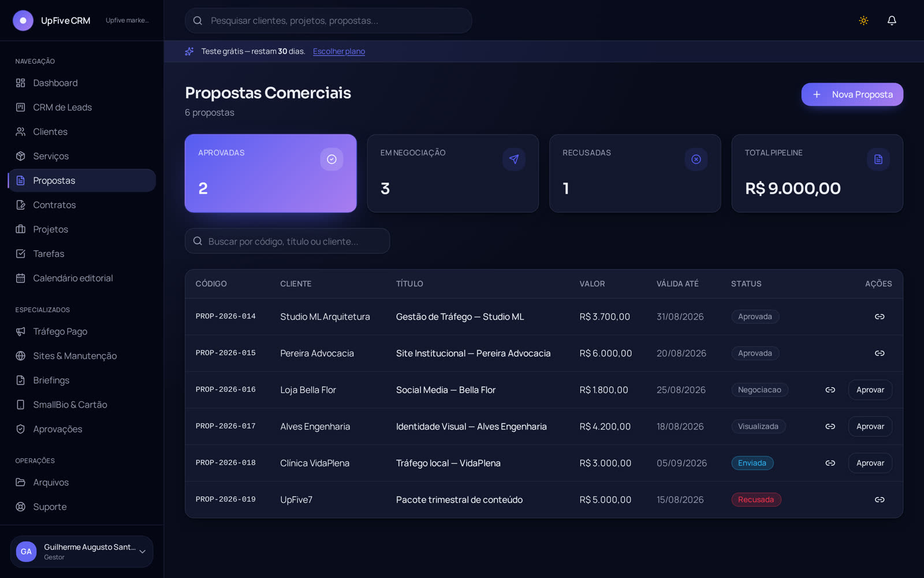The image size is (924, 578).
Task: Click link icon for PROP-2026-019 row
Action: pyautogui.click(x=880, y=499)
